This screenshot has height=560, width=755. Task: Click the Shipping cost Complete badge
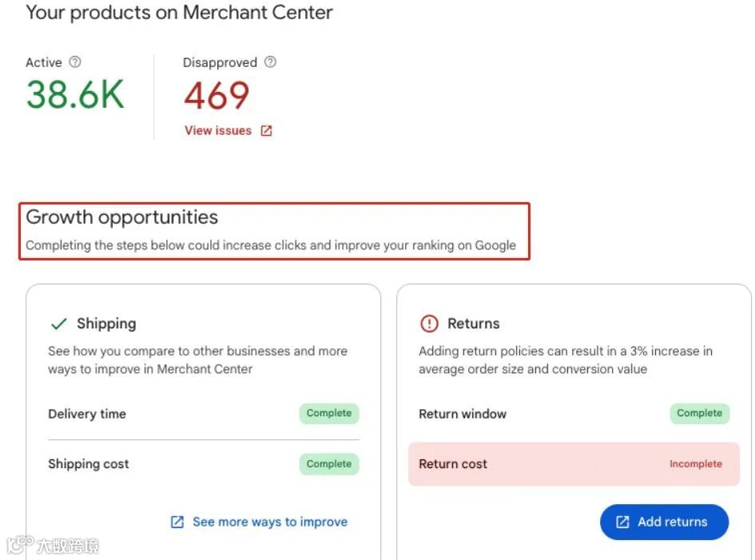pyautogui.click(x=329, y=463)
